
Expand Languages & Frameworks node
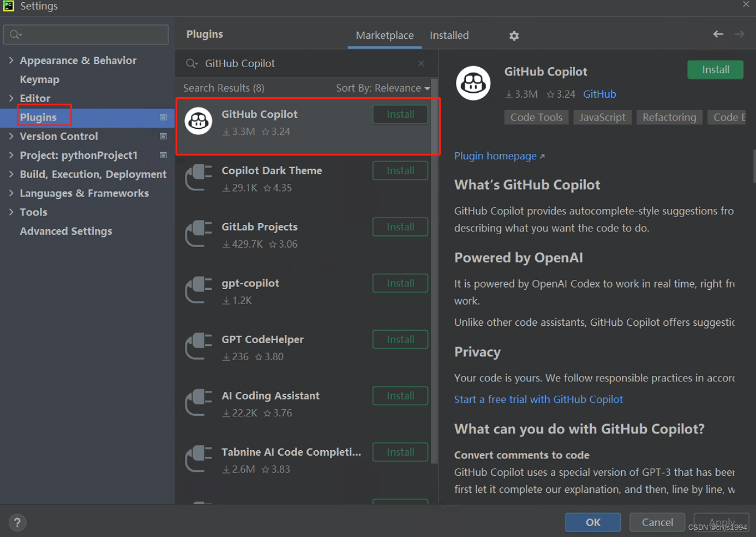click(11, 193)
